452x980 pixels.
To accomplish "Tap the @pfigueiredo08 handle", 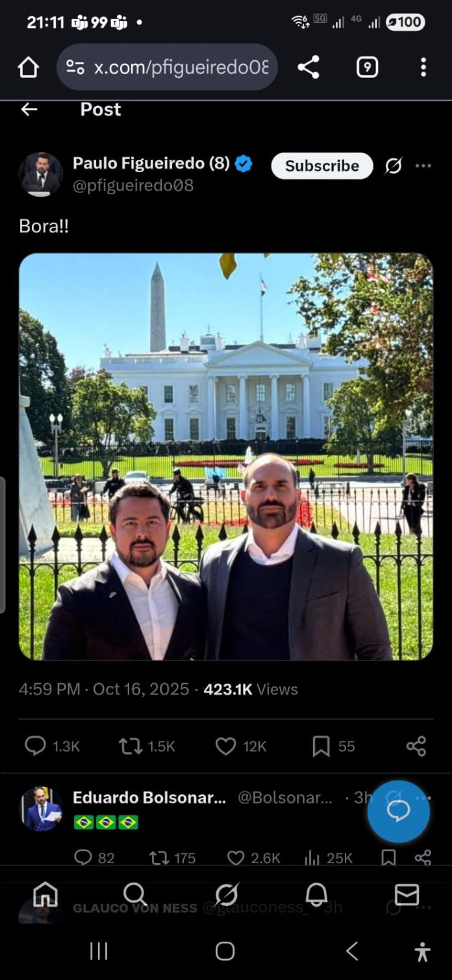I will (x=133, y=186).
